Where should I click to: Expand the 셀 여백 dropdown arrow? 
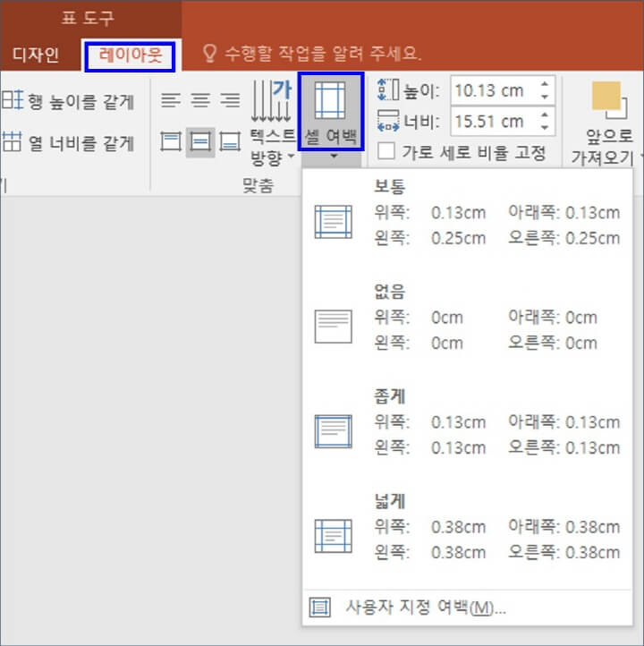click(334, 157)
